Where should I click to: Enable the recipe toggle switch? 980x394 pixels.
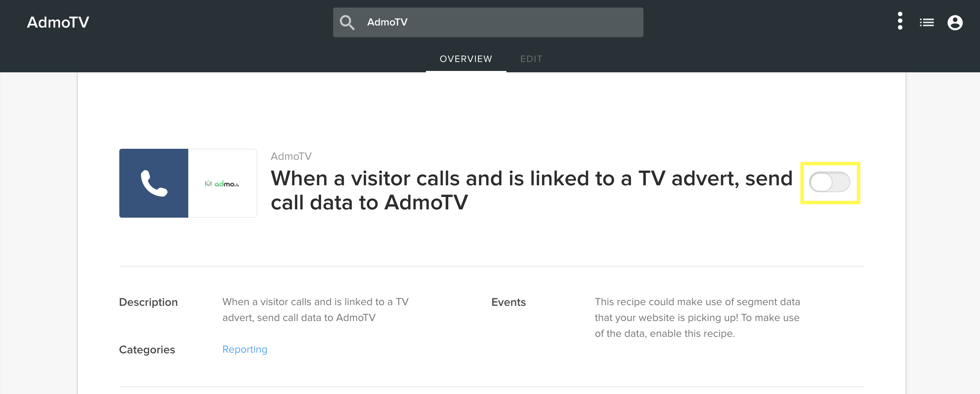click(x=829, y=183)
